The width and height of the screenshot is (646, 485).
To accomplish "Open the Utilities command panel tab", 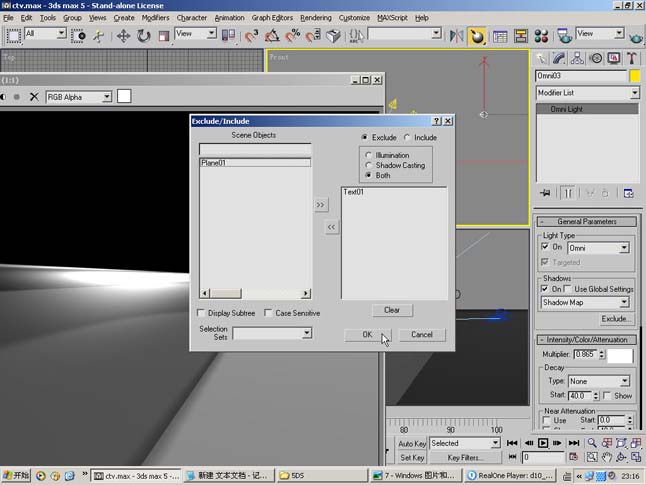I will click(632, 58).
